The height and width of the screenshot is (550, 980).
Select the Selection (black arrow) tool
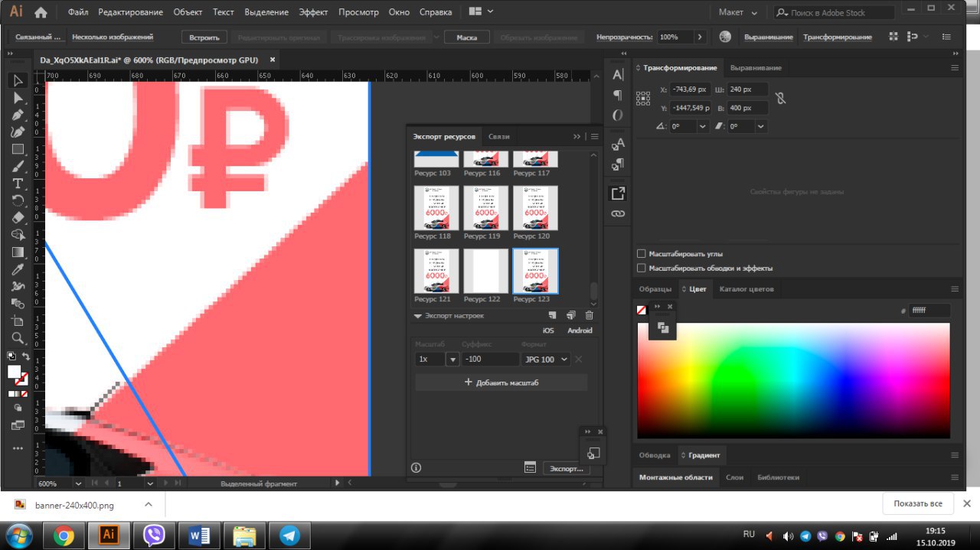tap(18, 81)
